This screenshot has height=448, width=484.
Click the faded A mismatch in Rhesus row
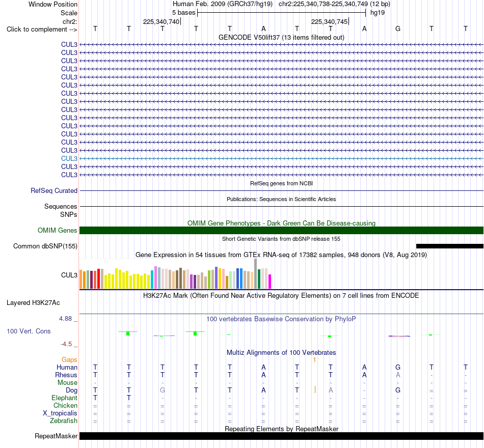pos(398,375)
